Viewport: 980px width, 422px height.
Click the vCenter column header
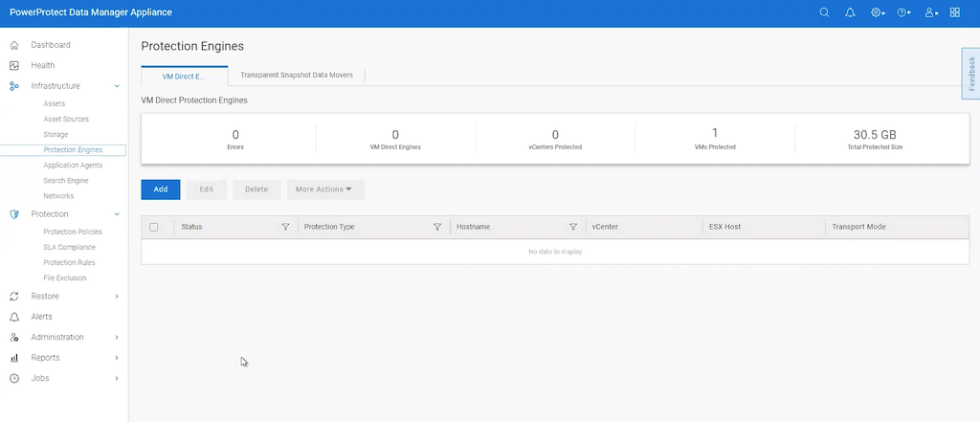605,227
